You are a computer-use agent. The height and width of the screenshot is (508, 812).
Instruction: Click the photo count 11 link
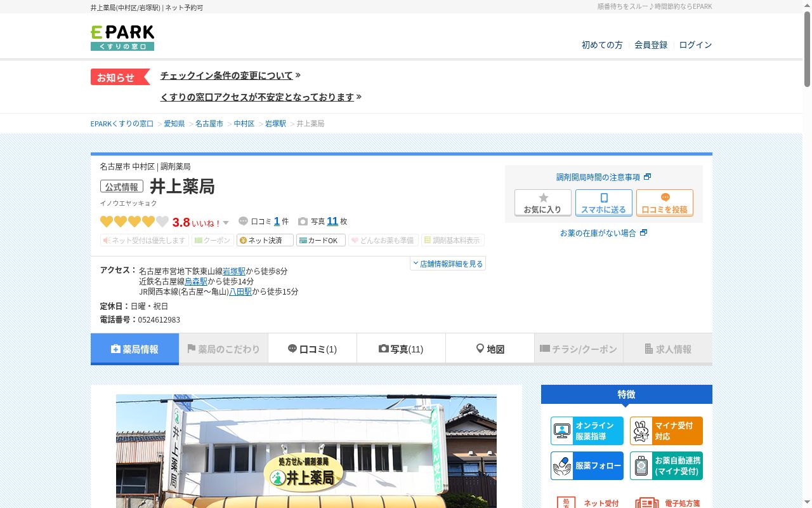point(332,221)
